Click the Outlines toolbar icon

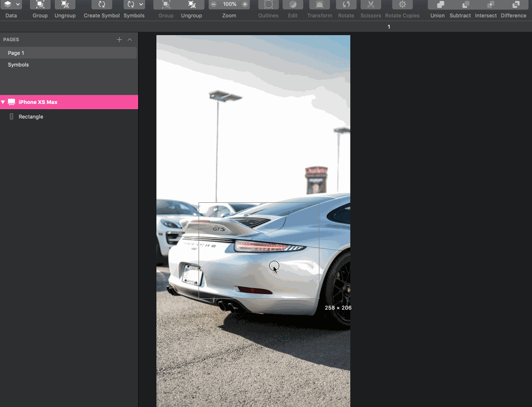click(268, 5)
